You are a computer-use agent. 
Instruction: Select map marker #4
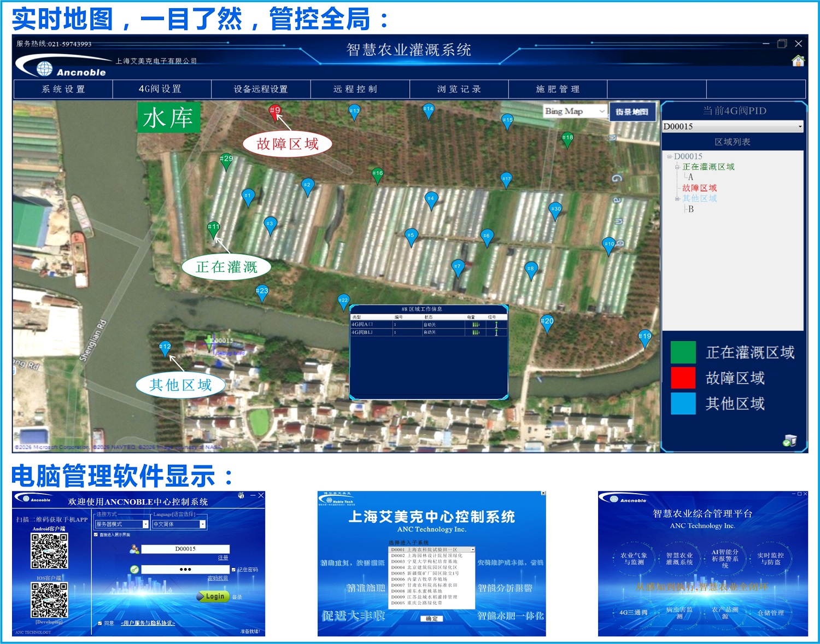click(431, 201)
